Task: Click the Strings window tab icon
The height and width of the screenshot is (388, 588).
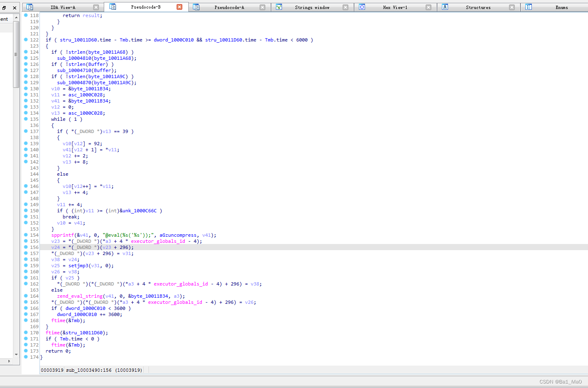Action: pyautogui.click(x=279, y=7)
